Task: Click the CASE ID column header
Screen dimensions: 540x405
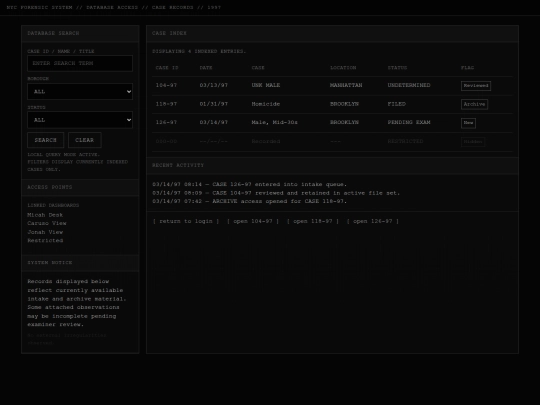Action: [x=167, y=68]
